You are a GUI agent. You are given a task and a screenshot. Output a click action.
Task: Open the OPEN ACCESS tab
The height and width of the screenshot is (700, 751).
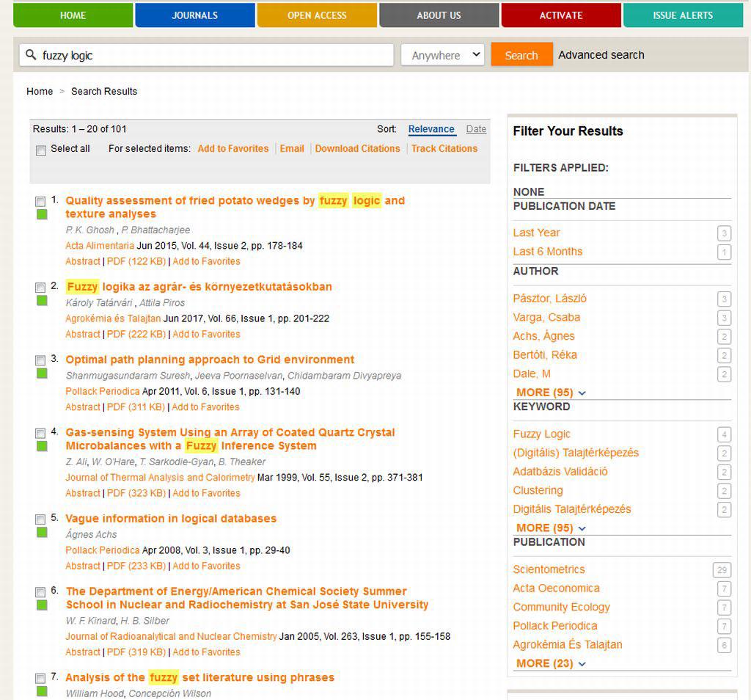click(317, 15)
